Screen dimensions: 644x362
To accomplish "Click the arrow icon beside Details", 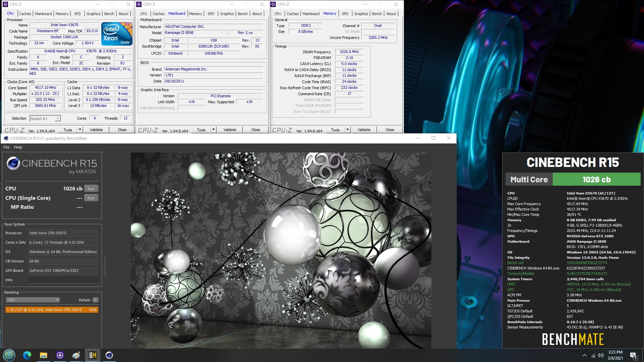I will [96, 300].
